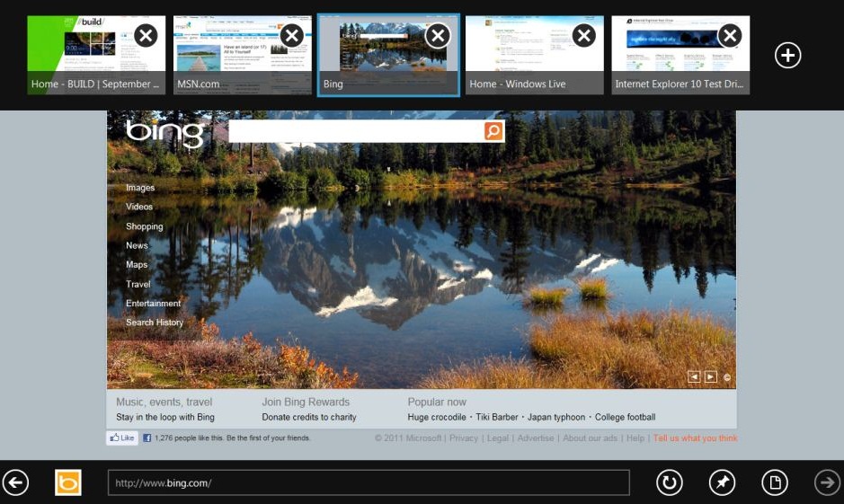
Task: Open Donate credits to charity link
Action: pos(309,417)
